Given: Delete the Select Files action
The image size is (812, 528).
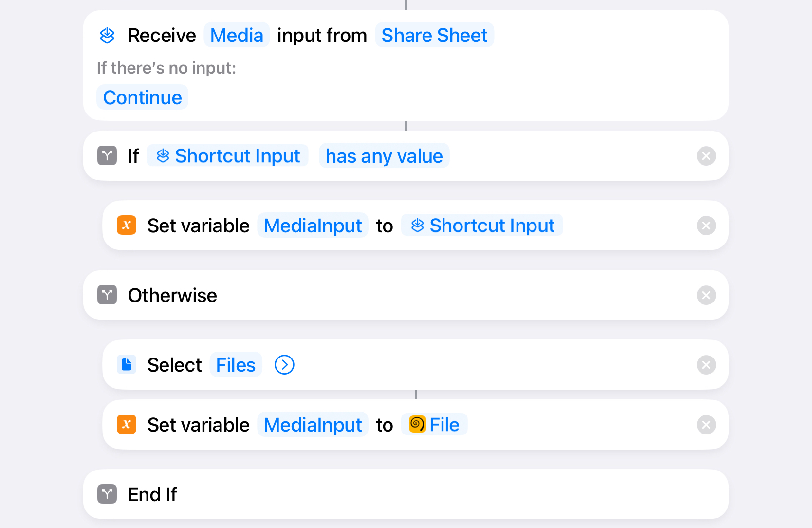Looking at the screenshot, I should [706, 365].
